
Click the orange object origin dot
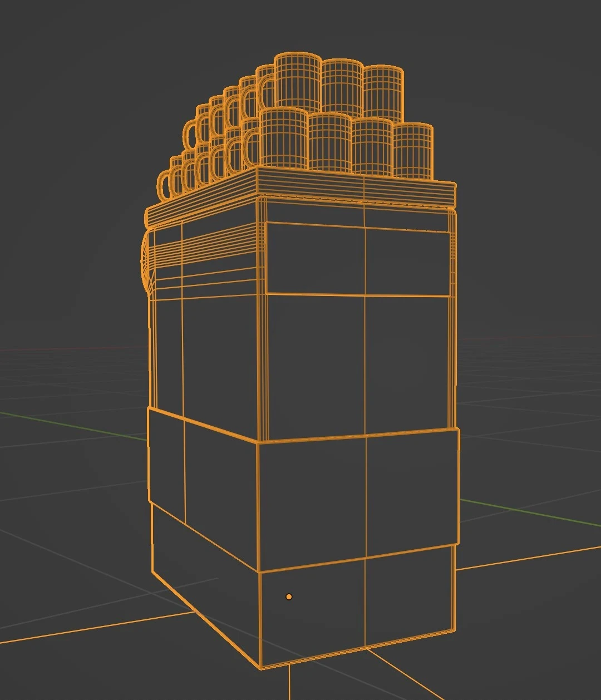289,597
